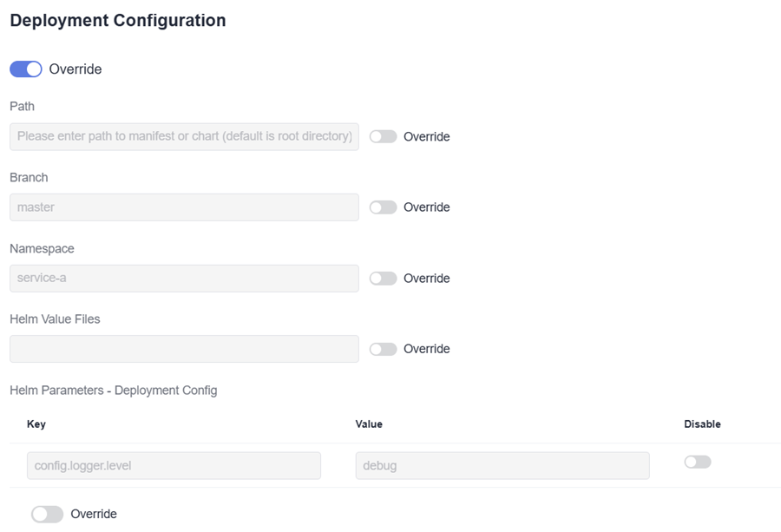Click the config.logger.level Key field
Screen dimensions: 781x532
pos(174,465)
